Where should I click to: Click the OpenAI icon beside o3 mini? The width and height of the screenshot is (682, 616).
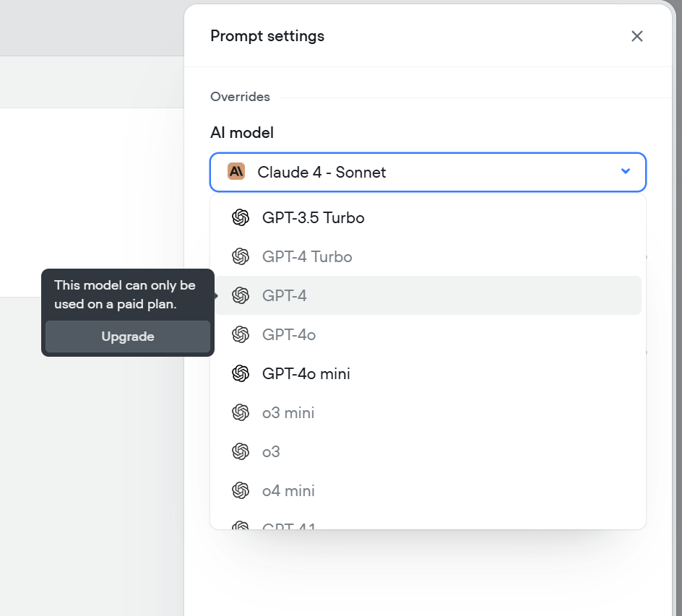[241, 412]
